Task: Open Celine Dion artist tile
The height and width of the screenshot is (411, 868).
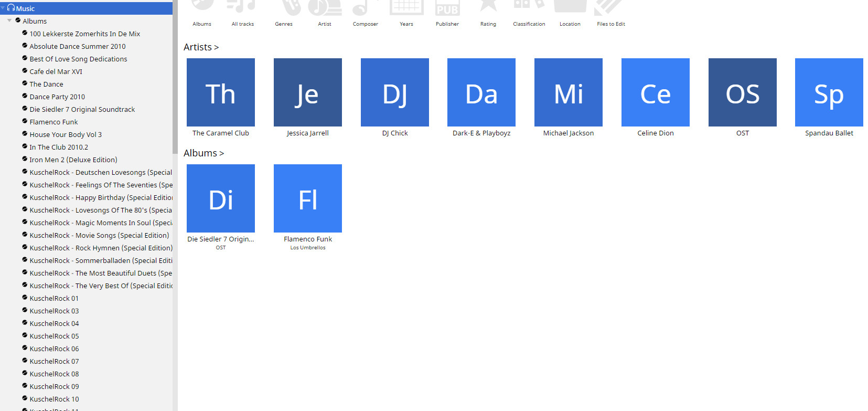Action: 655,92
